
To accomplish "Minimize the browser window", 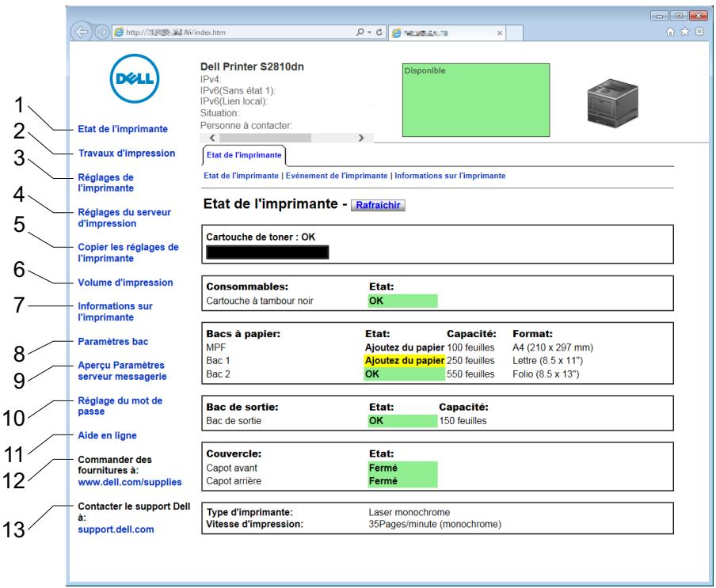I will click(660, 16).
